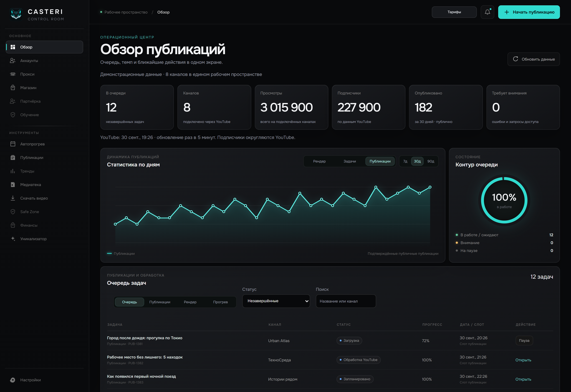Open Настройки via the gear icon

pyautogui.click(x=13, y=380)
